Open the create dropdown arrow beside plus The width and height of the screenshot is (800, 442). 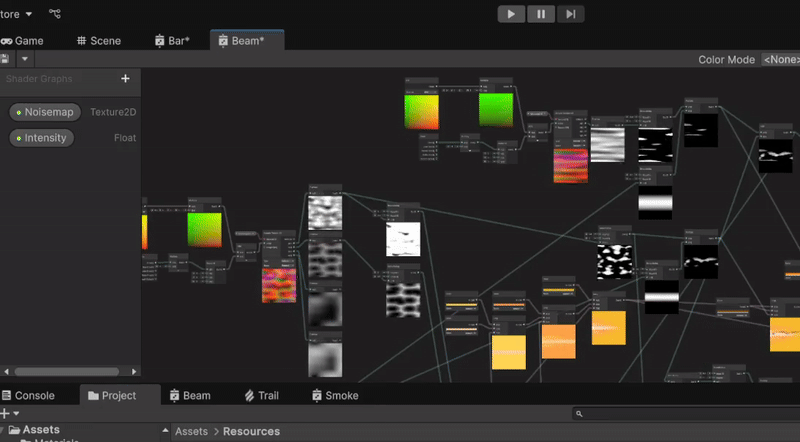(x=16, y=413)
